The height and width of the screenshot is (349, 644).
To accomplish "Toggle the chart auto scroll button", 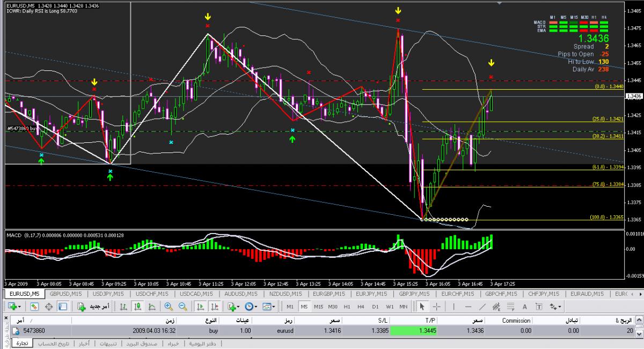I will (201, 307).
